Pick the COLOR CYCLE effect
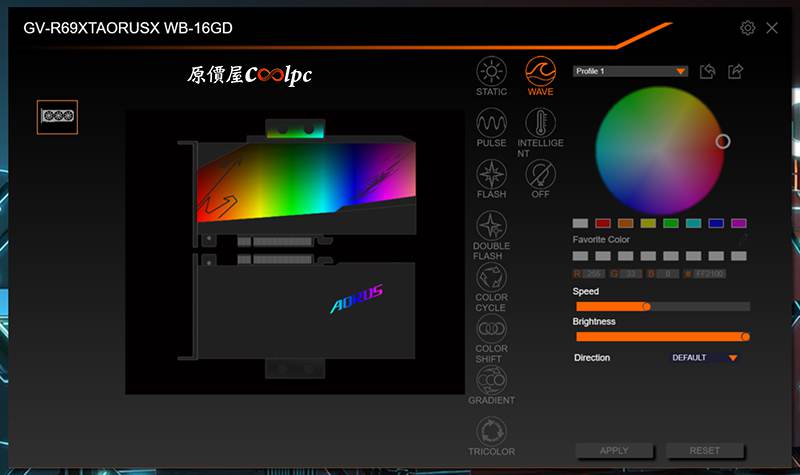Screen dimensions: 800x475 click(x=491, y=277)
